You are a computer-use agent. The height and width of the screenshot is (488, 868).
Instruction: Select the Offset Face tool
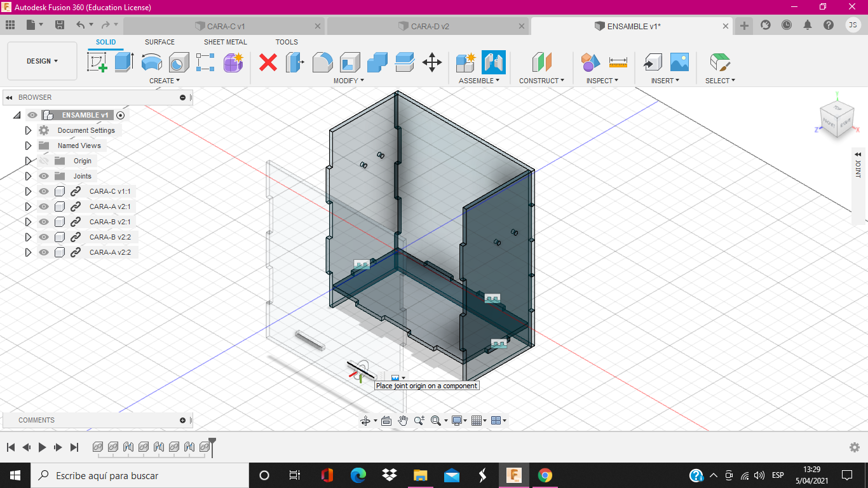pos(404,62)
